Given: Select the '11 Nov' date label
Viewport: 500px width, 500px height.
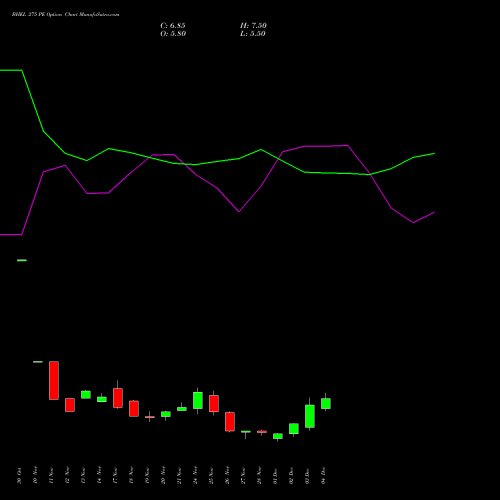Looking at the screenshot, I should click(51, 476).
